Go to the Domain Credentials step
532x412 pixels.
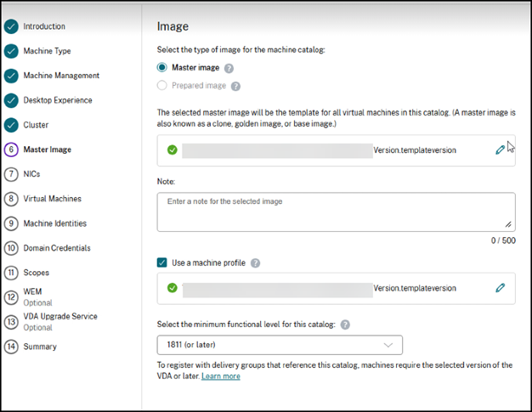click(x=57, y=248)
